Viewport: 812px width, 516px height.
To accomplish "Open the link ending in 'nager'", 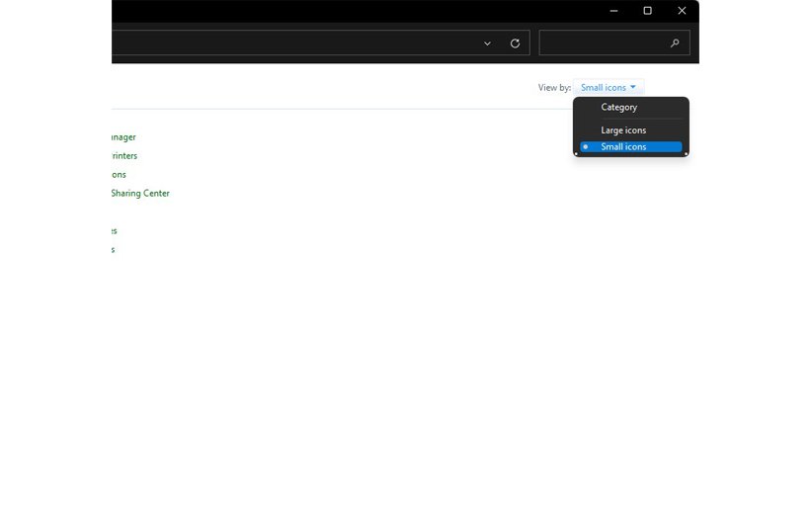I will 123,137.
